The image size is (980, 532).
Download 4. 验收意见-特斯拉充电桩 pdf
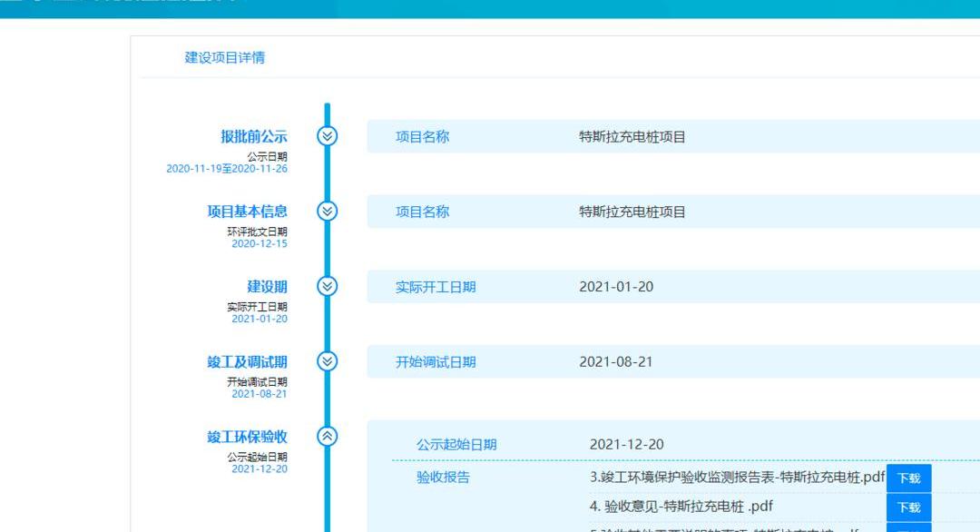click(908, 507)
